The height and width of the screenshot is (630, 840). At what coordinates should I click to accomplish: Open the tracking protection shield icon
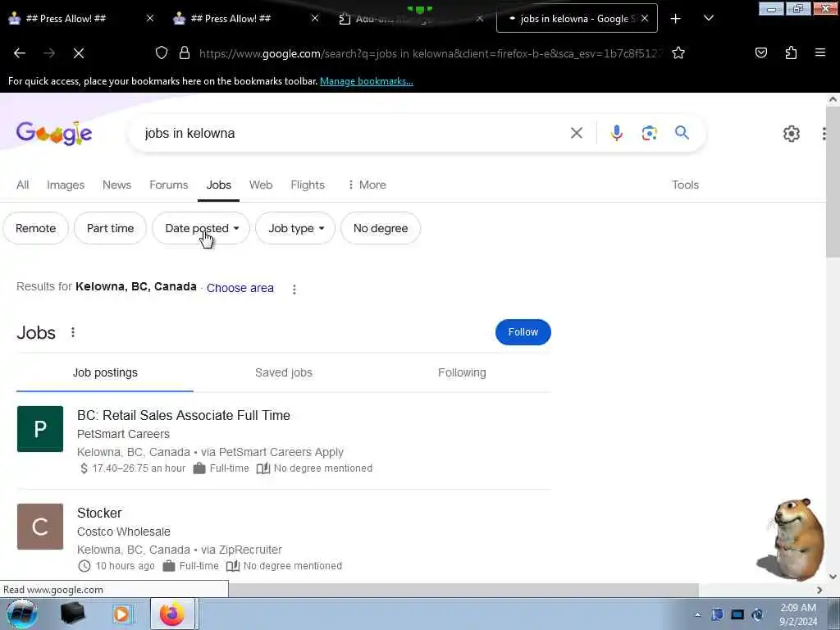tap(162, 53)
